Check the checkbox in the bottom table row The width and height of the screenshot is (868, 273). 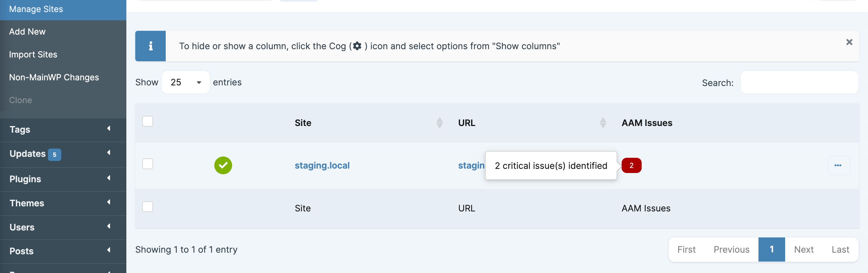147,207
